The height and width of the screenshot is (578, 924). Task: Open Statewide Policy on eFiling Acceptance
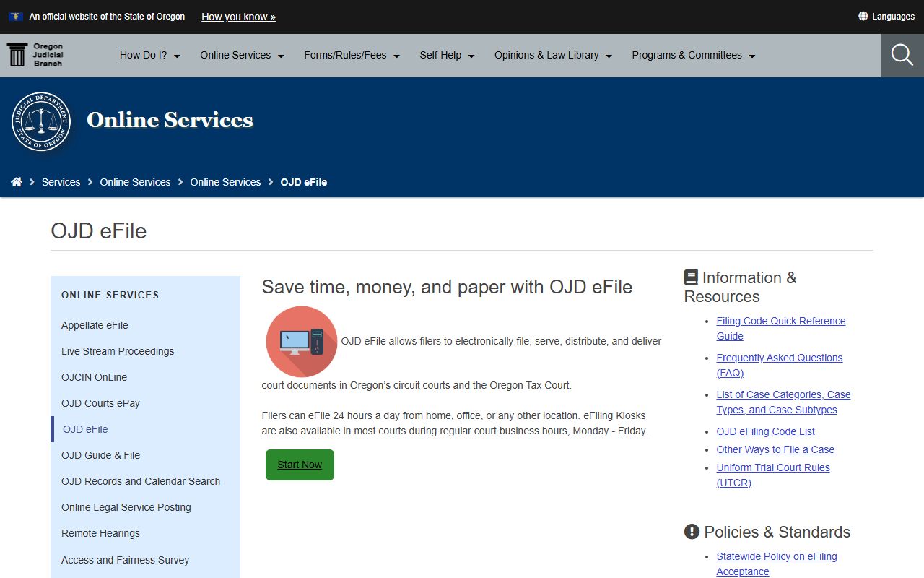(x=777, y=564)
